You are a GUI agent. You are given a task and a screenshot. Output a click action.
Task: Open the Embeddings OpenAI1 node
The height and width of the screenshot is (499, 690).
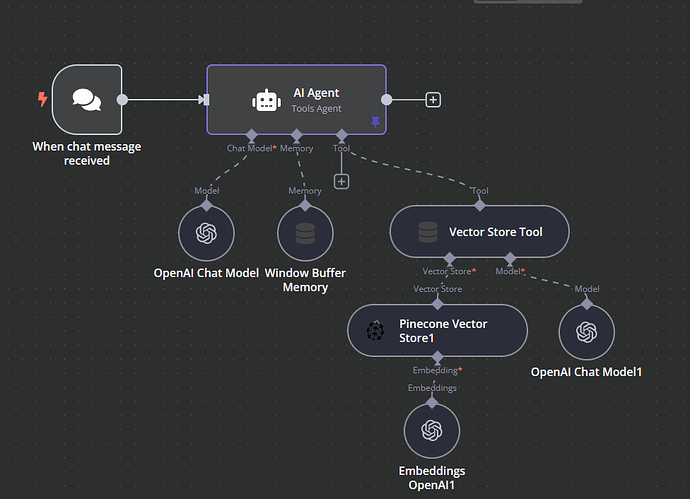point(432,431)
